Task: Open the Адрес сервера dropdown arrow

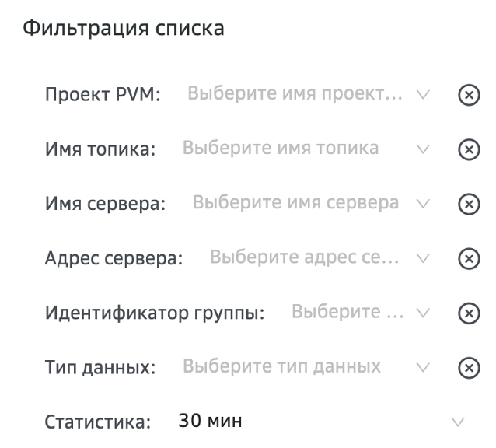Action: click(x=423, y=258)
